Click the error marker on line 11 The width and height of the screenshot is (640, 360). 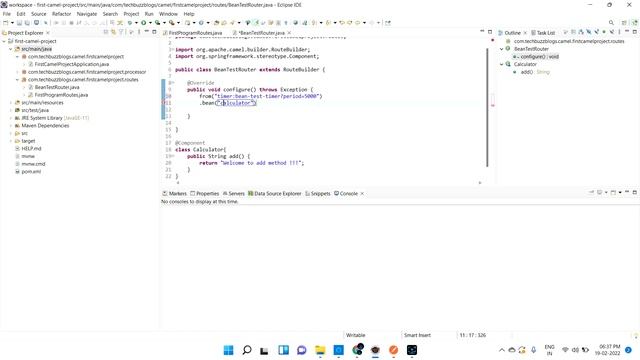pos(164,103)
